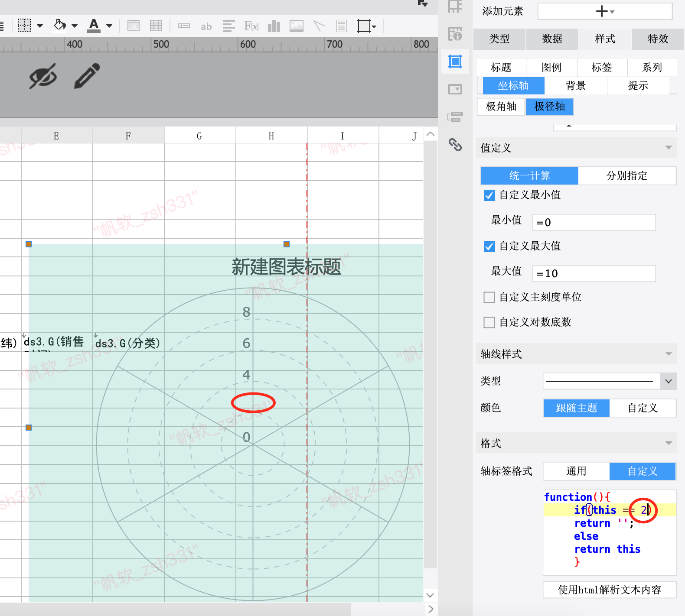
Task: Click the 使用html解析文本内容 button
Action: 610,590
